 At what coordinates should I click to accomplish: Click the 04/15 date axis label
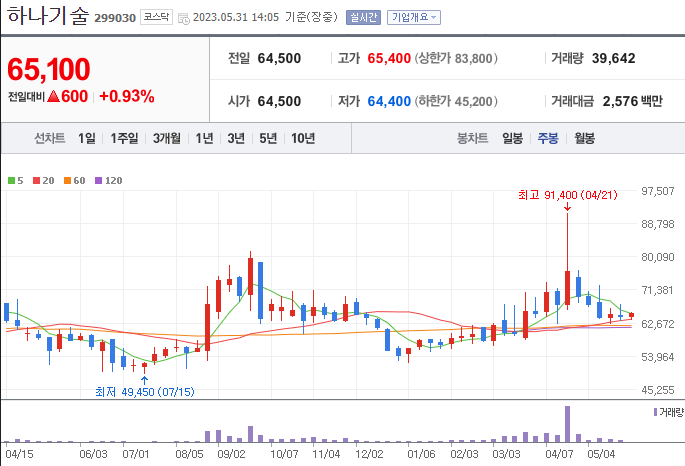(x=19, y=454)
